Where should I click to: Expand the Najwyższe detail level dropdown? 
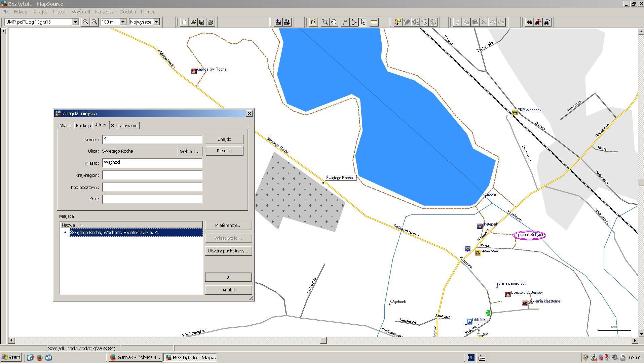156,22
